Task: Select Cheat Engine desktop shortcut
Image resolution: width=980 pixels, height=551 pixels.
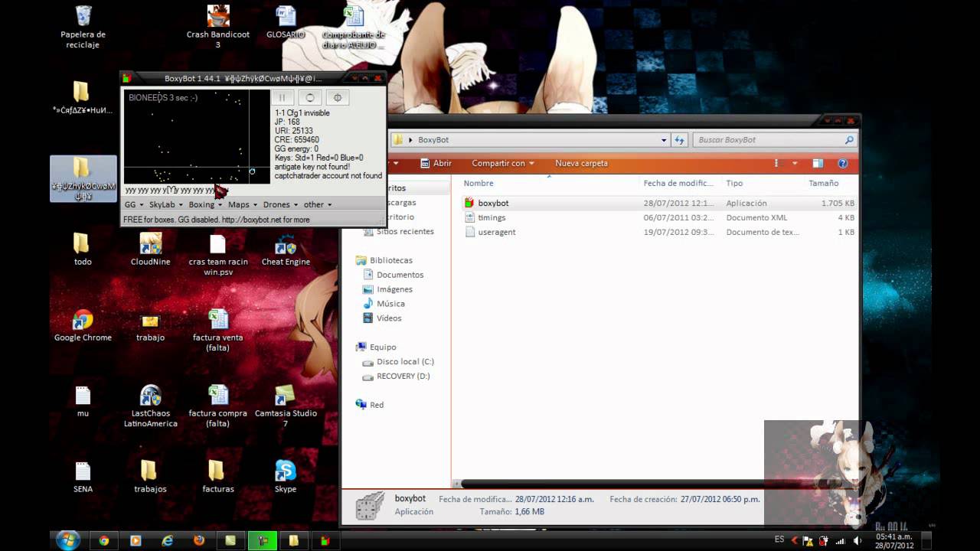Action: 286,249
